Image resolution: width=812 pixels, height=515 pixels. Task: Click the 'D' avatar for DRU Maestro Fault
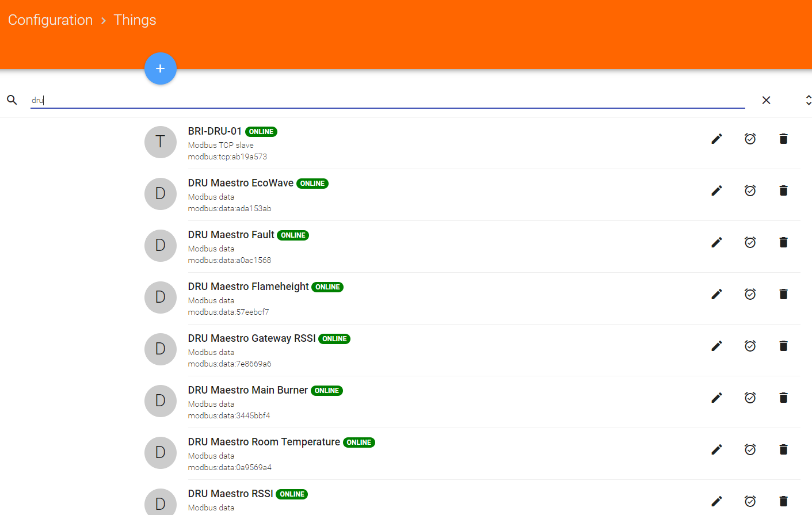click(x=161, y=246)
